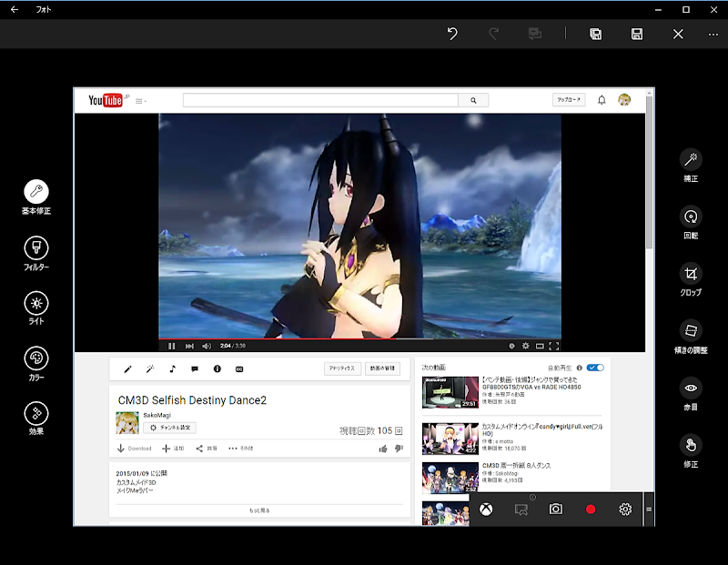Select the 基本修正 (basic fixes) category
The width and height of the screenshot is (728, 565).
pyautogui.click(x=36, y=192)
